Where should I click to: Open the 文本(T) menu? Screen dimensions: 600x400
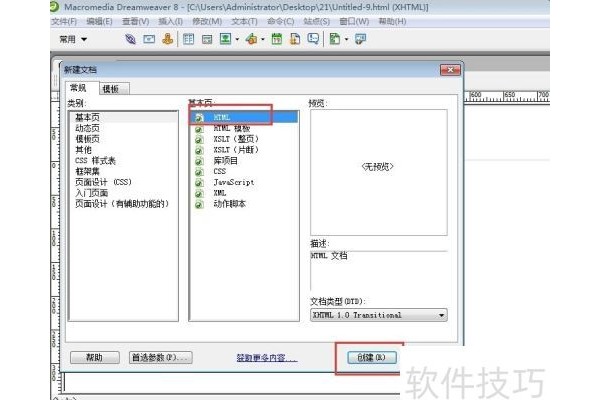tap(245, 21)
